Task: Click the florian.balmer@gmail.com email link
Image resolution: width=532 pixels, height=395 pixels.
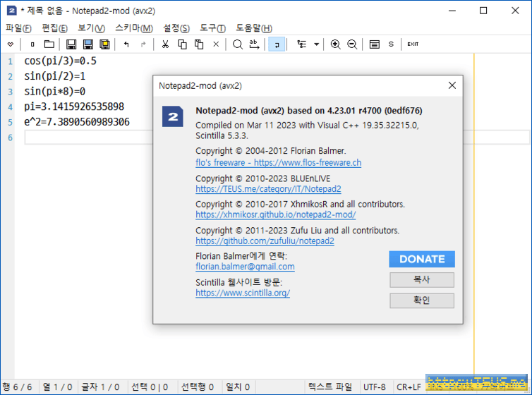Action: (x=245, y=267)
